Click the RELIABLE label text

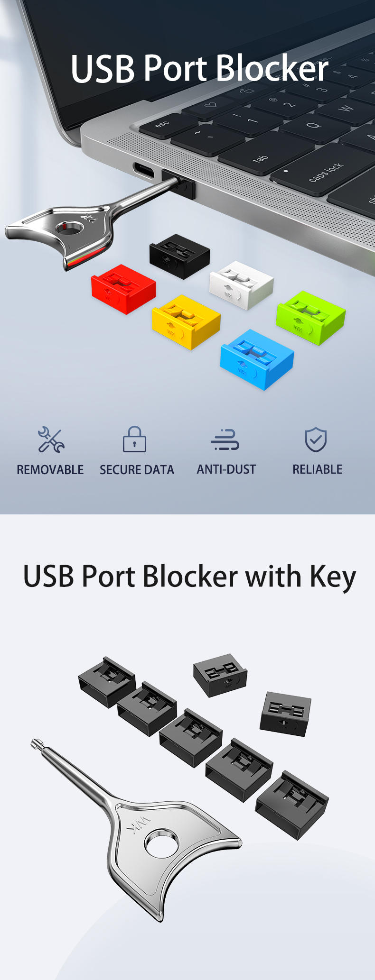point(318,469)
